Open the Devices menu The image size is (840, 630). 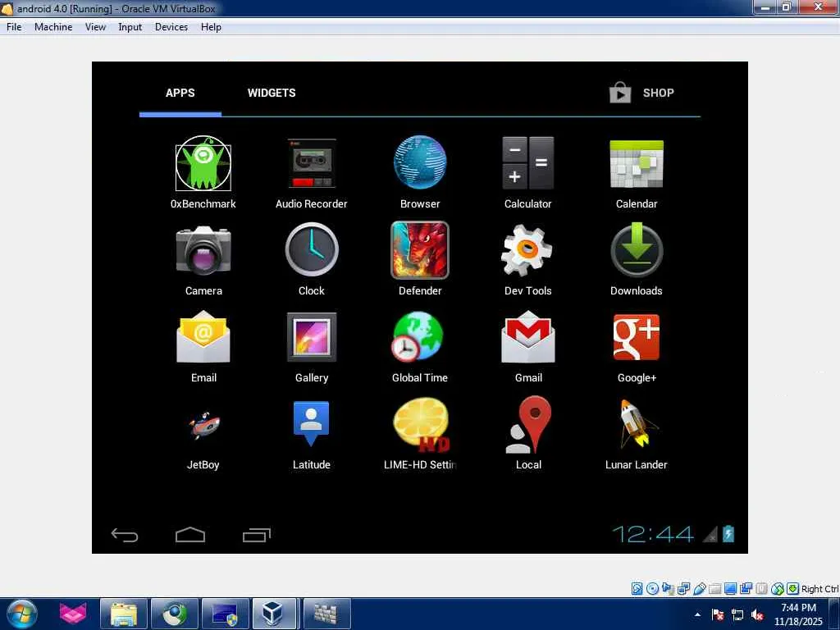[x=171, y=27]
